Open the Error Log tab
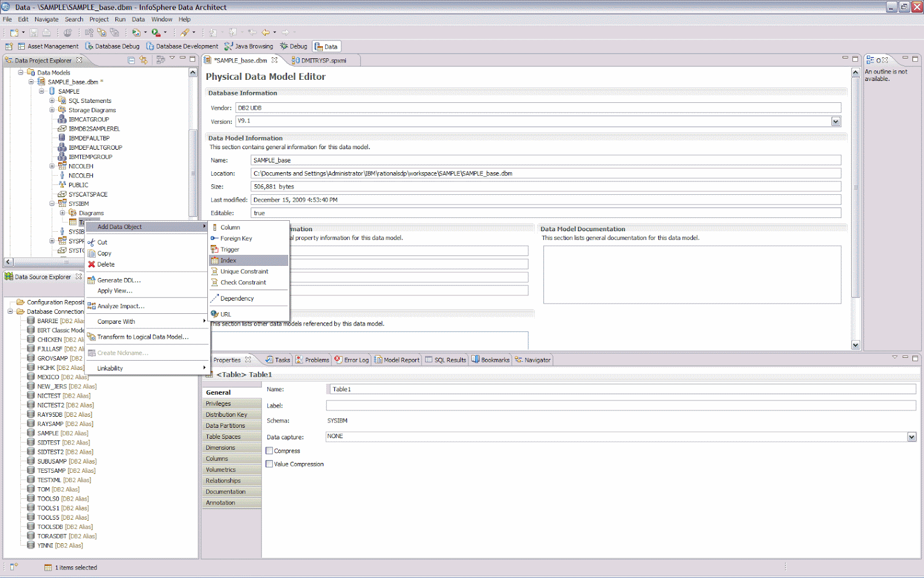924x578 pixels. pyautogui.click(x=352, y=360)
